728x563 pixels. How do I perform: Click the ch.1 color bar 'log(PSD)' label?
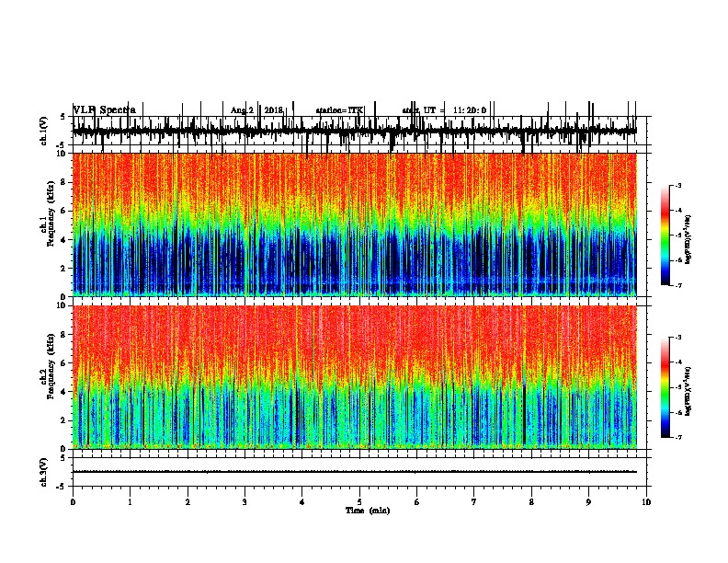pos(688,239)
